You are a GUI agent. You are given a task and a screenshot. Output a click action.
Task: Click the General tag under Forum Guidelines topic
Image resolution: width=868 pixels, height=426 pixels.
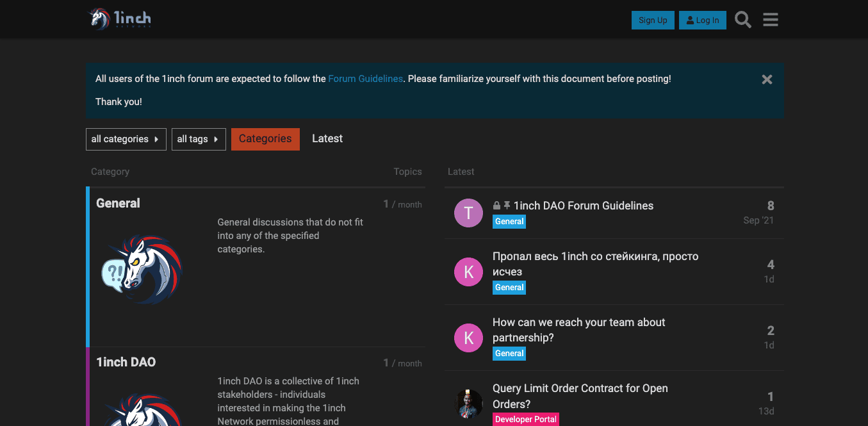coord(509,222)
